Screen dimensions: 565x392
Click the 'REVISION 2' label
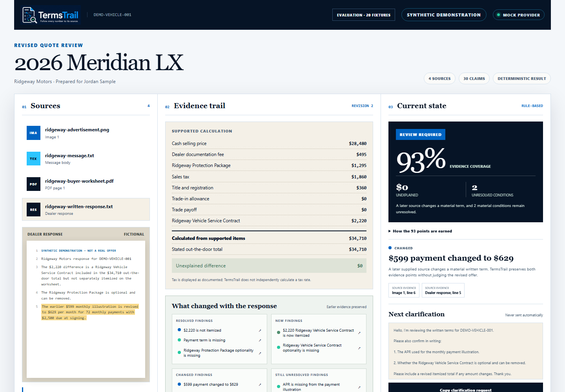(362, 106)
